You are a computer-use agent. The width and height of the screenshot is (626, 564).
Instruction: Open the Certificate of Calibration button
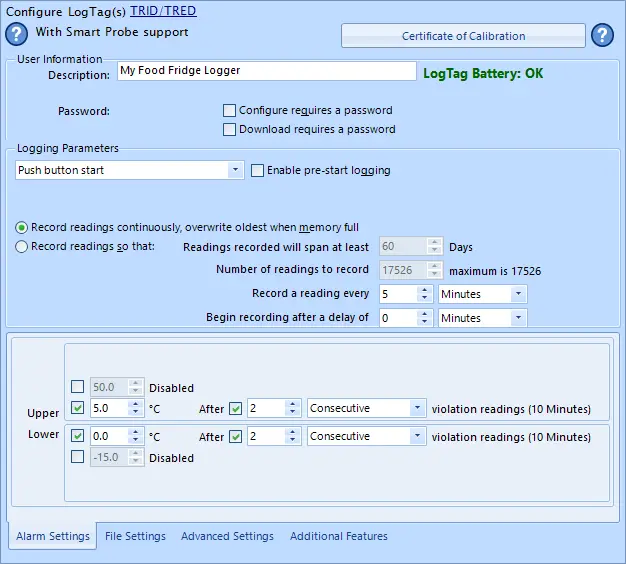(x=463, y=36)
